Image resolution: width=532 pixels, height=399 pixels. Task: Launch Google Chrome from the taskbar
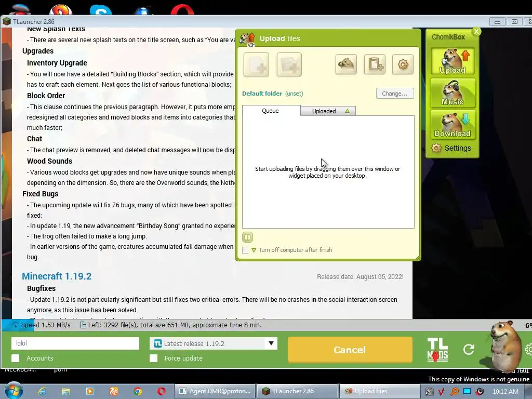(137, 391)
